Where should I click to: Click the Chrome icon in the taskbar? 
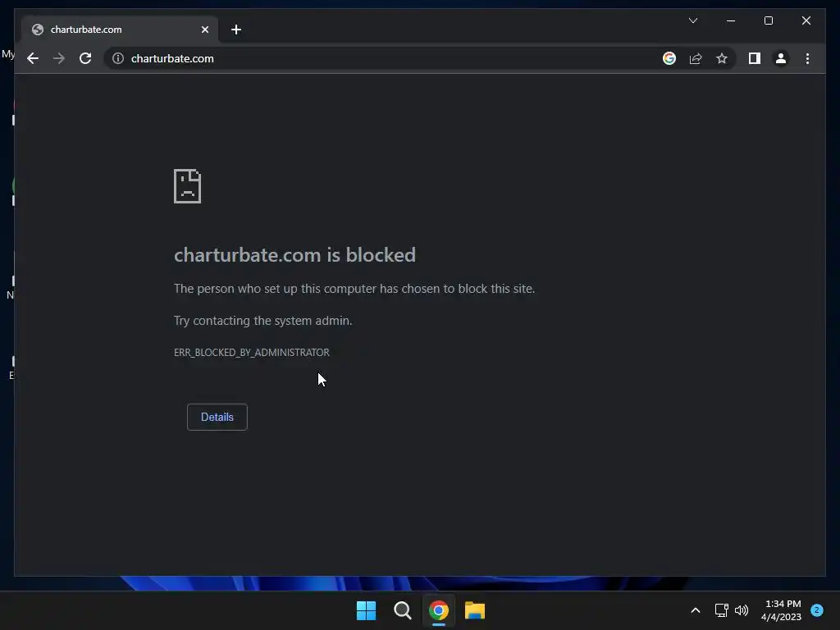439,610
